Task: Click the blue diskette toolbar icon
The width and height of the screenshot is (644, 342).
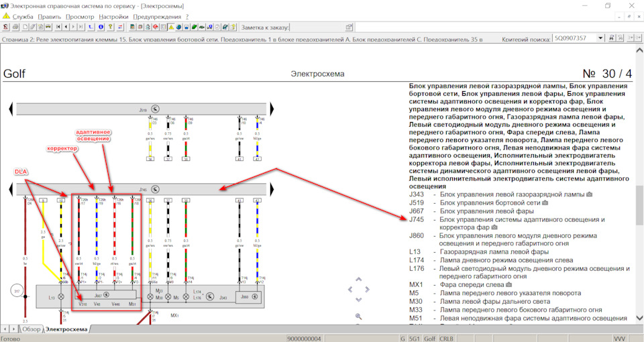Action: coord(186,27)
